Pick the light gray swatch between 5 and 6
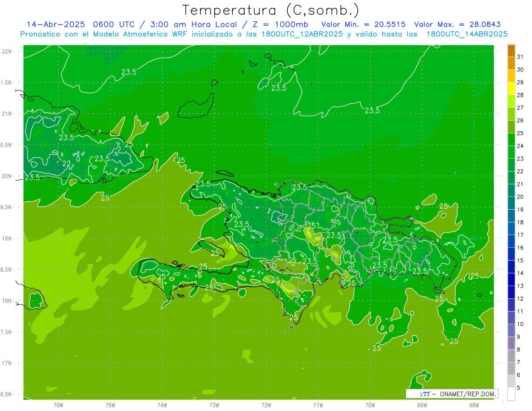Viewport: 532px width, 411px height. pyautogui.click(x=511, y=381)
